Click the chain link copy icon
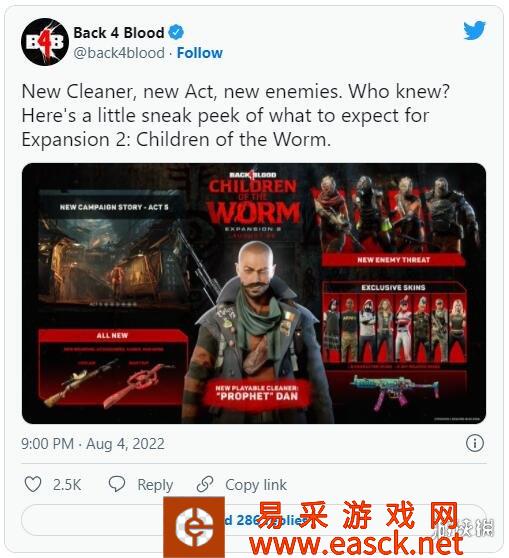509x558 pixels. (x=205, y=484)
